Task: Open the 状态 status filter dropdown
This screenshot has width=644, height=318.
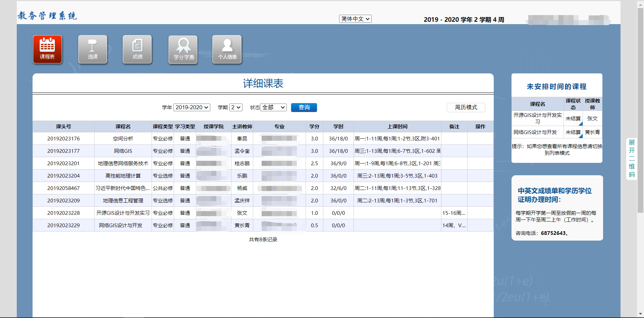Action: click(x=273, y=107)
